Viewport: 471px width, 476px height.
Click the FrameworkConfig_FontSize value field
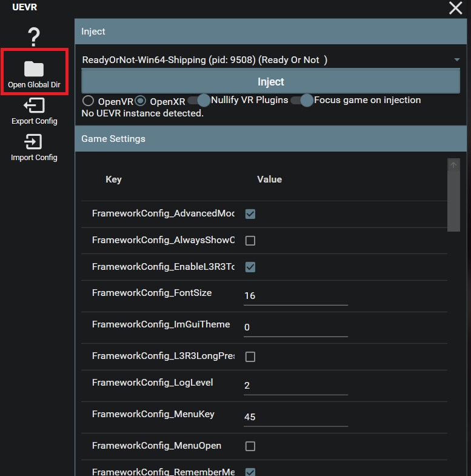[295, 296]
